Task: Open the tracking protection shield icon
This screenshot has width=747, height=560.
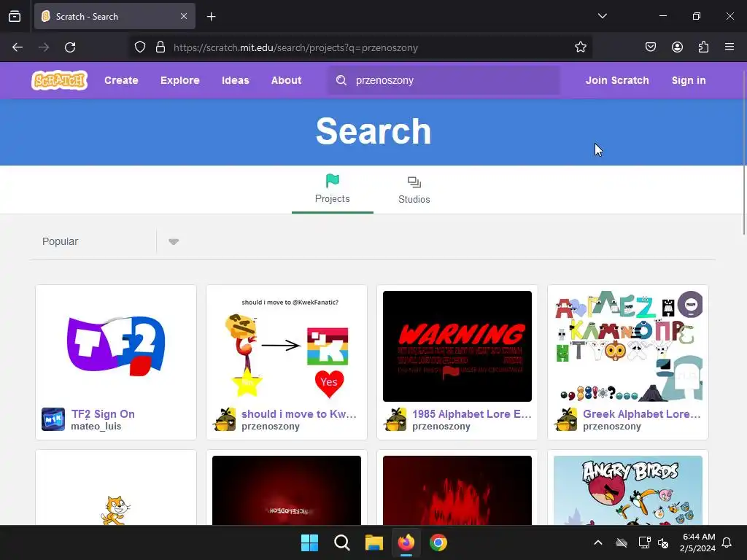Action: pos(139,47)
